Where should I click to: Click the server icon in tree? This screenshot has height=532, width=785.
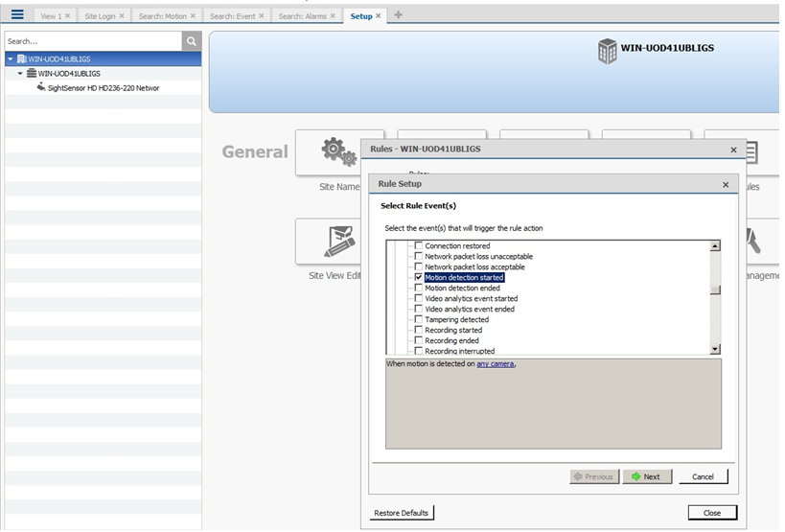click(x=32, y=73)
